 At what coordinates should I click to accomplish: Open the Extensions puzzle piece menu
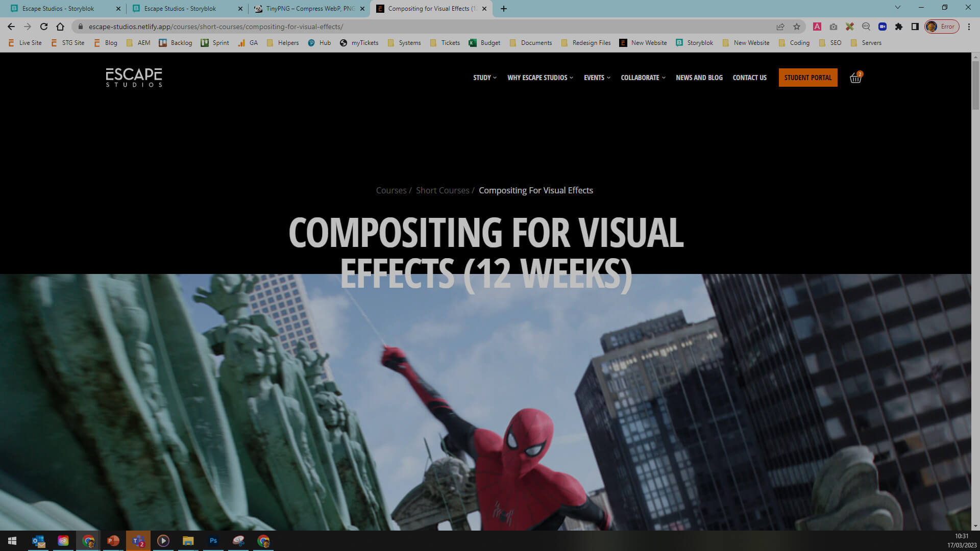(899, 27)
